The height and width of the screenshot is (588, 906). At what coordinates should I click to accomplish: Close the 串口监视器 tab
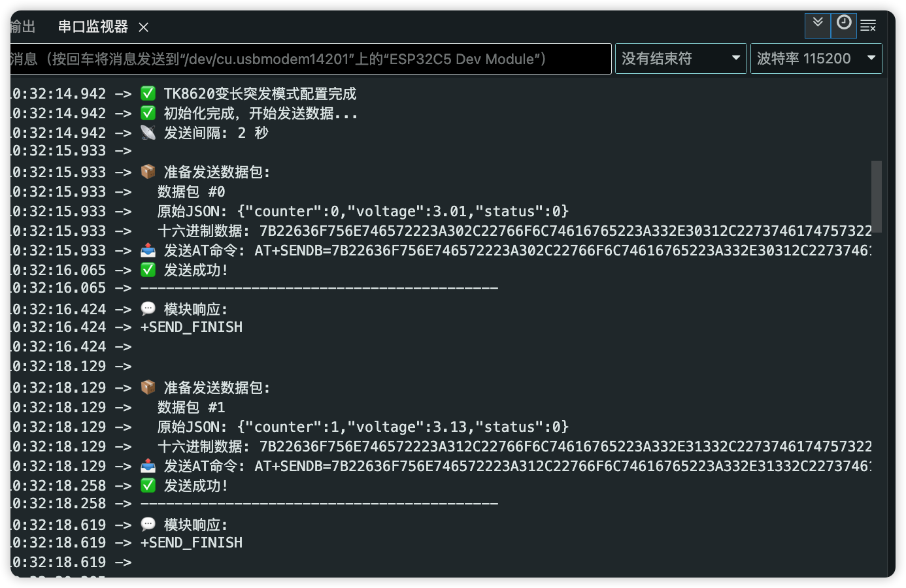coord(143,27)
